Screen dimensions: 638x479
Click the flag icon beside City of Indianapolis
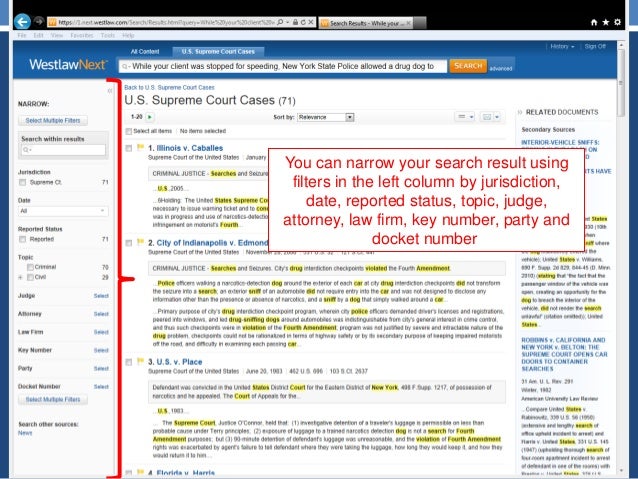[141, 242]
